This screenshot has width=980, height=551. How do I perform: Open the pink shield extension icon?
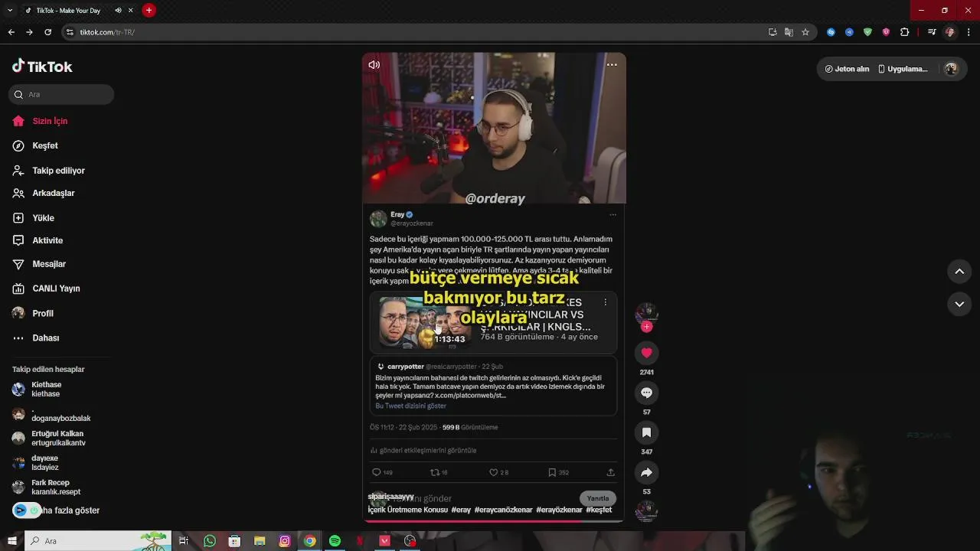(x=886, y=32)
